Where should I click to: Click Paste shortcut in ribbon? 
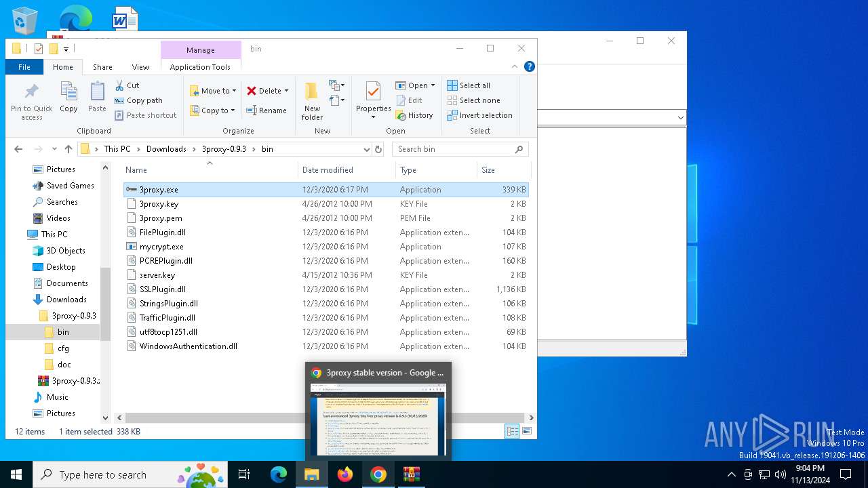coord(145,115)
